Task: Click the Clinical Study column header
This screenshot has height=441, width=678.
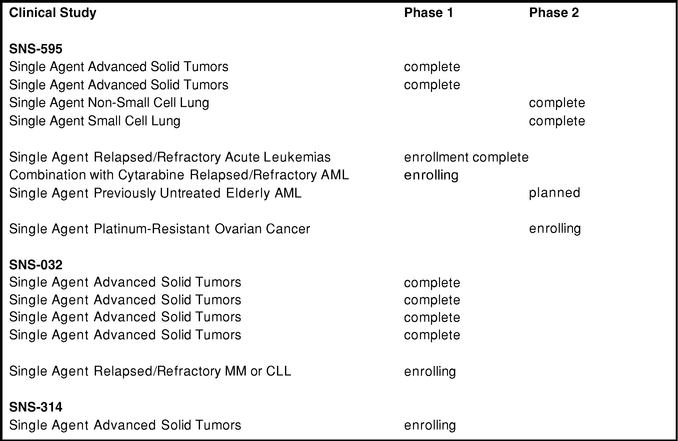Action: point(53,13)
